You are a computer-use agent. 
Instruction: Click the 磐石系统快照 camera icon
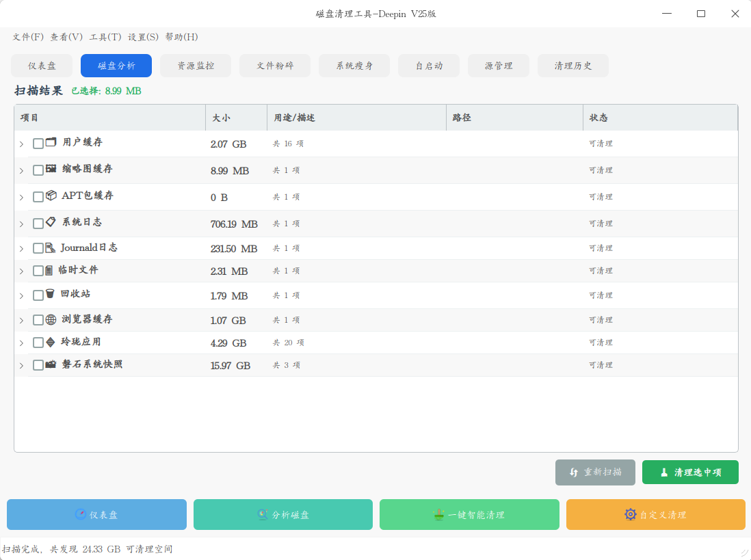click(x=51, y=364)
